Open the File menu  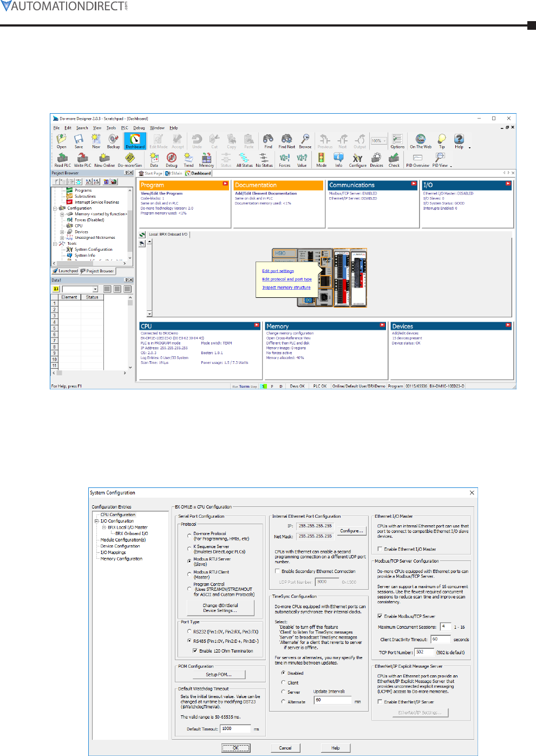click(x=56, y=128)
